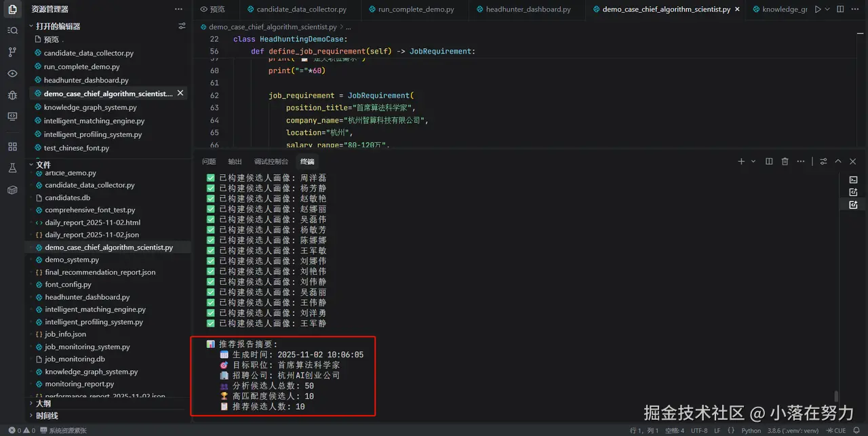This screenshot has height=436, width=868.
Task: Switch to headhunter_dashboard.py tab
Action: (x=528, y=9)
